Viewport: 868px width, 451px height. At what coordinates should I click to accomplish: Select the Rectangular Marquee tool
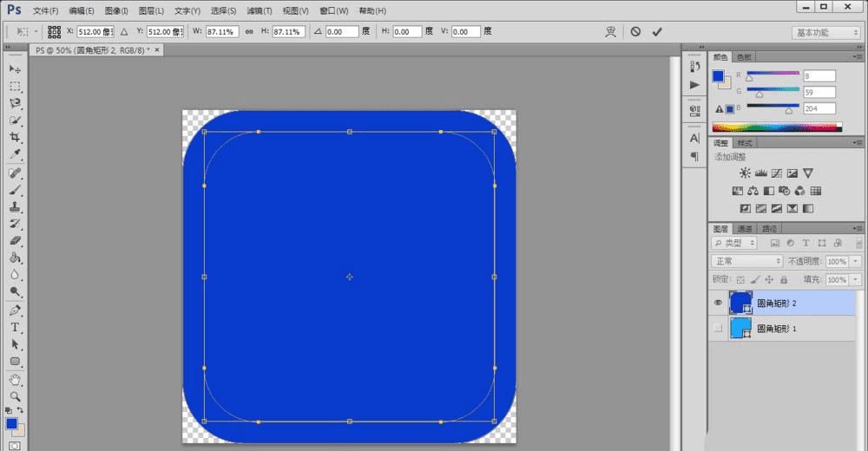15,87
